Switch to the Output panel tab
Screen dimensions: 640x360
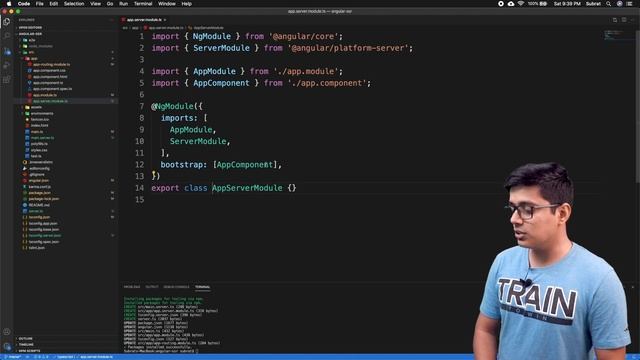[x=152, y=287]
